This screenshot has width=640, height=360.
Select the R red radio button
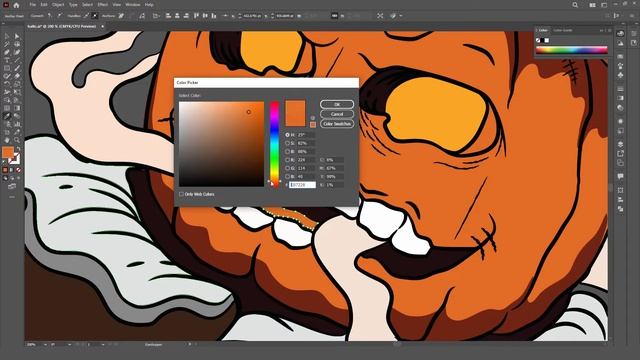click(x=287, y=160)
